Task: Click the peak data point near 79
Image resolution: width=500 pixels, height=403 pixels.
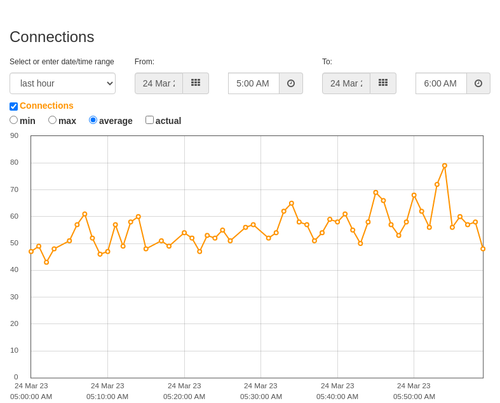Action: pos(444,166)
